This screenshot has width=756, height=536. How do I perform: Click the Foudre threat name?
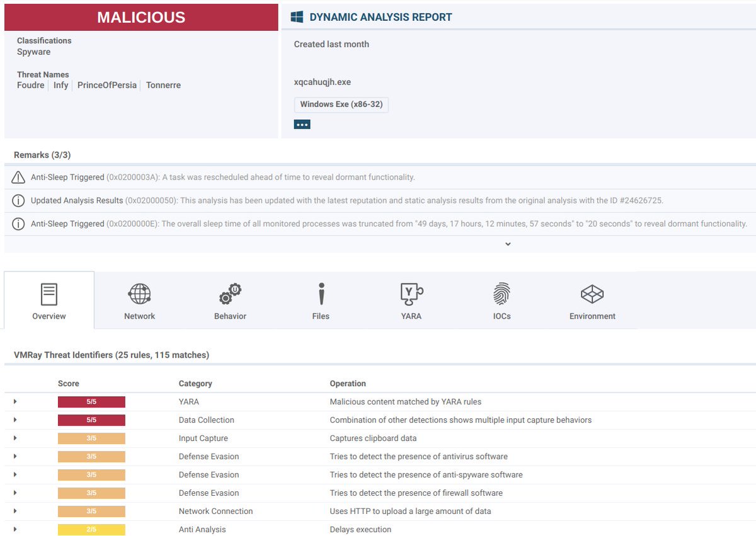coord(31,85)
